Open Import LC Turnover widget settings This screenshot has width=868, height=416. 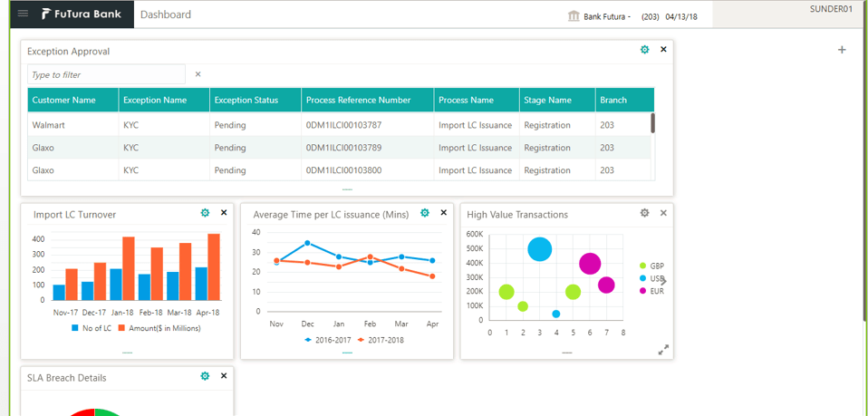click(x=205, y=213)
